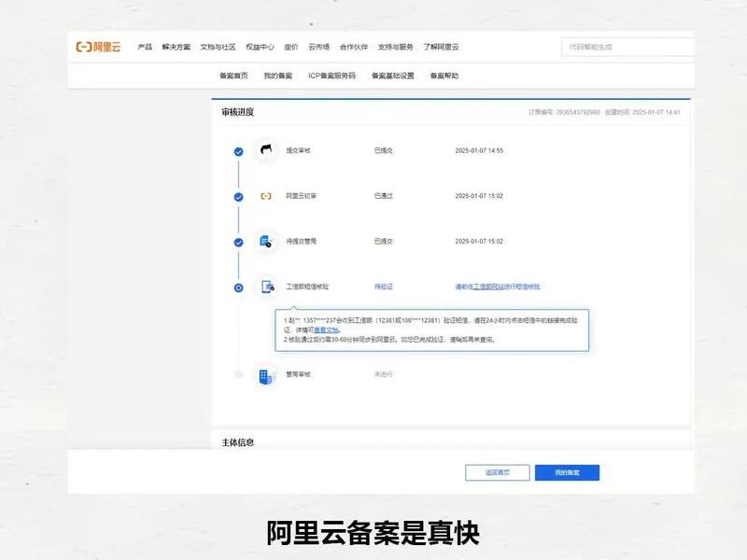Viewport: 747px width, 560px height.
Task: Open the 备案帮助 tab
Action: click(444, 76)
